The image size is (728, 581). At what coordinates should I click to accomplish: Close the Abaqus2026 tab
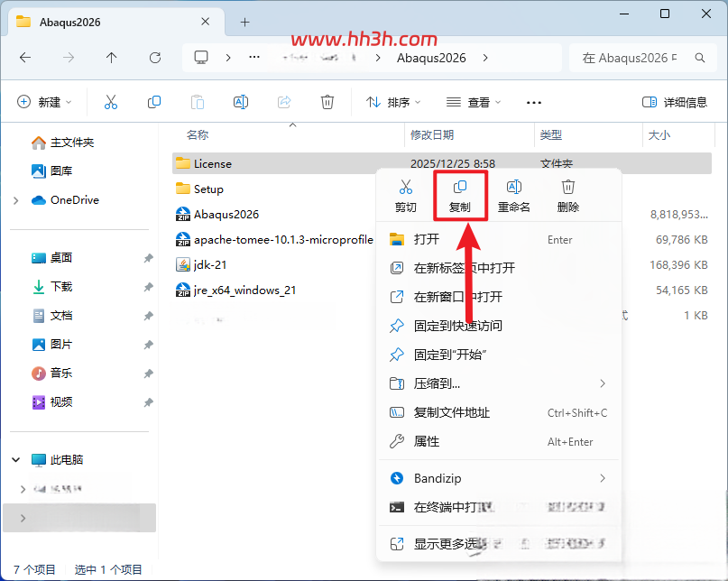[x=205, y=22]
